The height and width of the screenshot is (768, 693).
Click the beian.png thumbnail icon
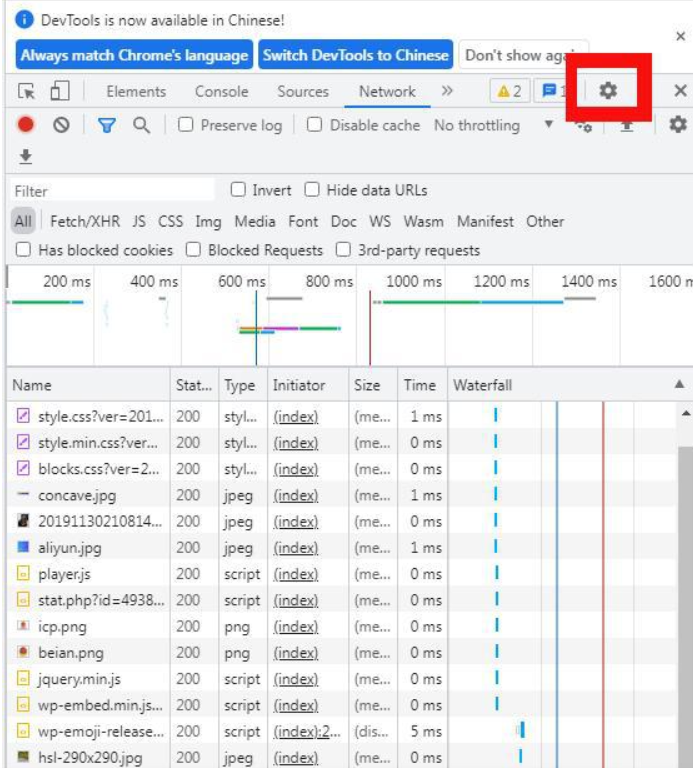click(x=23, y=651)
